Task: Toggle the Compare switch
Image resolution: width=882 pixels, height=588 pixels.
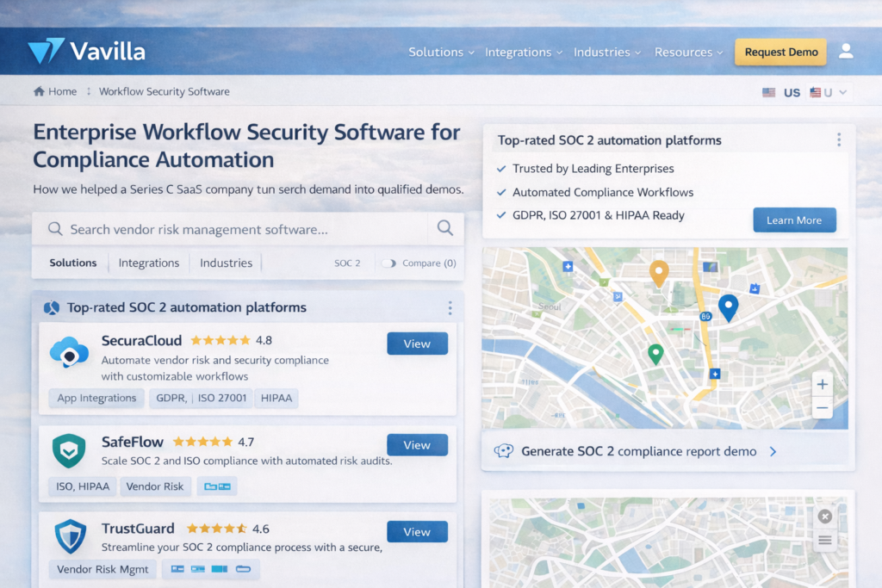Action: pyautogui.click(x=388, y=263)
